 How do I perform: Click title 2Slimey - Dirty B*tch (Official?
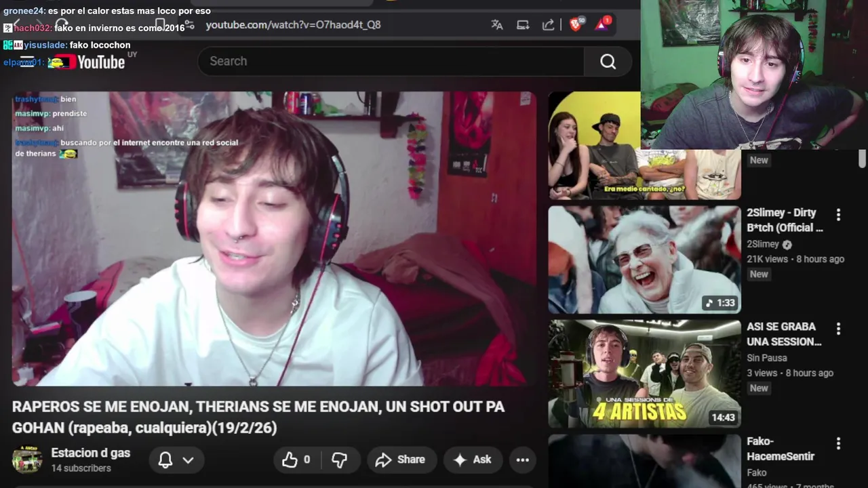[785, 220]
